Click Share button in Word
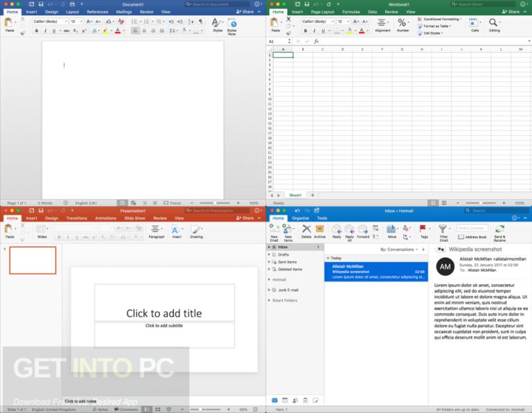The width and height of the screenshot is (532, 413). tap(245, 12)
